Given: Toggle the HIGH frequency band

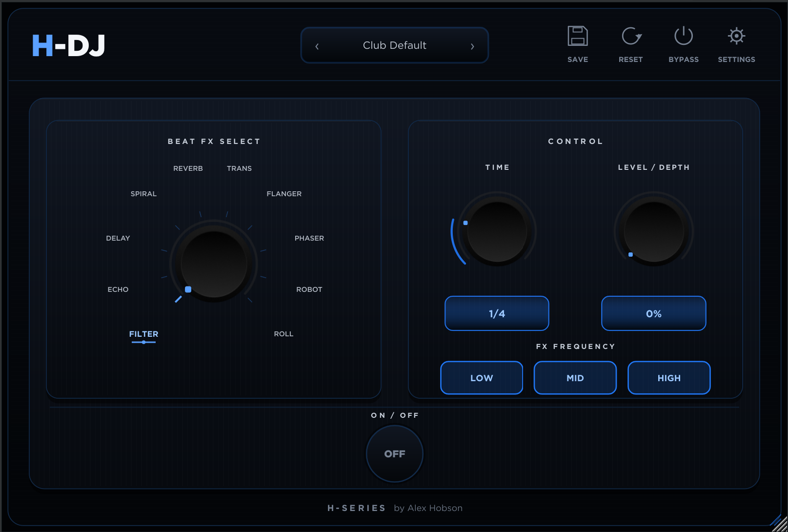Looking at the screenshot, I should click(x=669, y=378).
